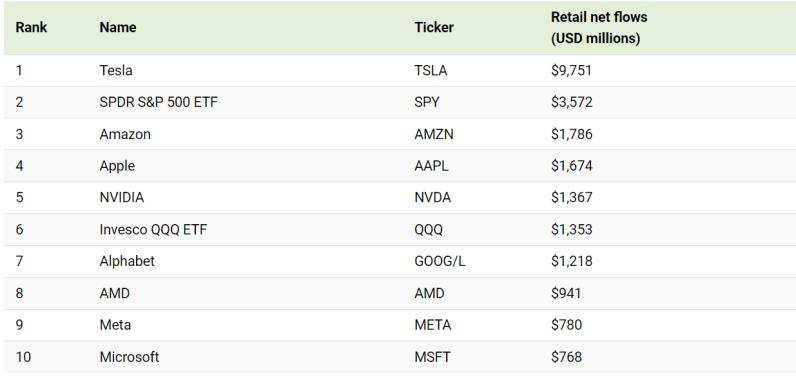This screenshot has height=378, width=796.
Task: Click the $9,751 net flow value
Action: (x=572, y=70)
